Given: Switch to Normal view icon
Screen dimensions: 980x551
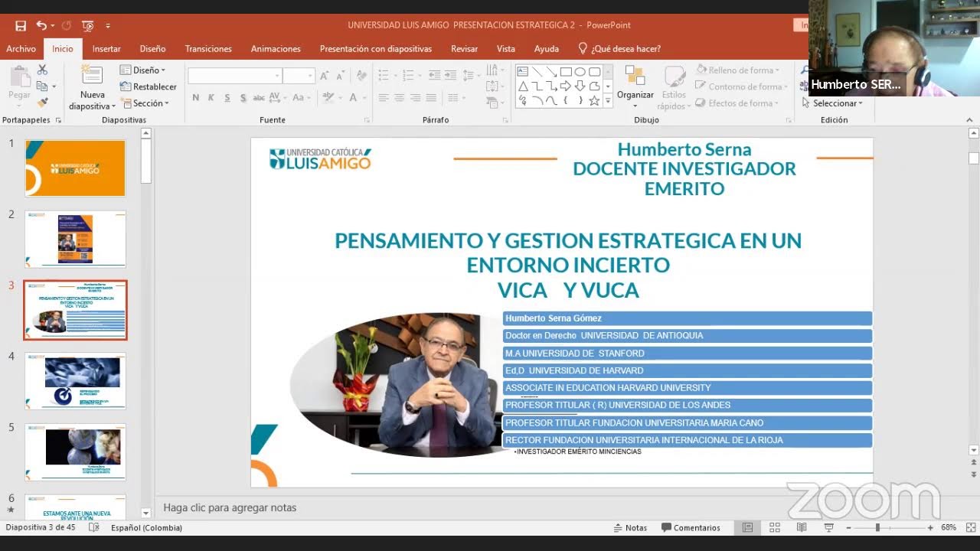Looking at the screenshot, I should tap(748, 527).
